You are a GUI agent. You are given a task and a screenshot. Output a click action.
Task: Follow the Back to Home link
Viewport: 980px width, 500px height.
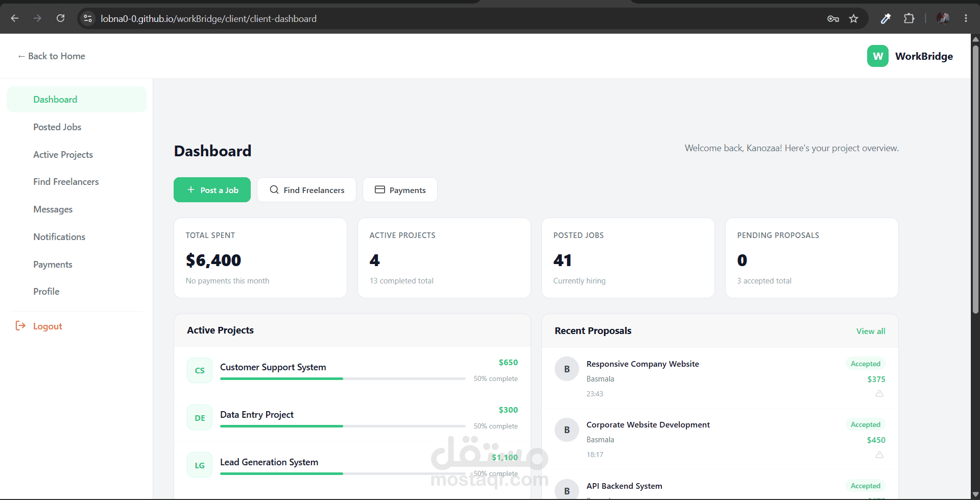pyautogui.click(x=52, y=56)
